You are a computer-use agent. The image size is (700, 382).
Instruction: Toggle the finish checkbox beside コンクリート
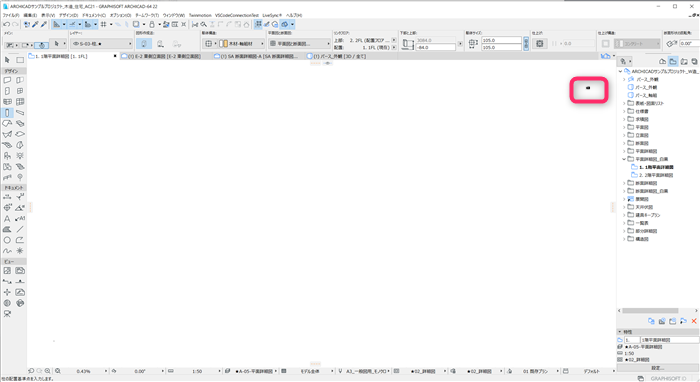pos(605,44)
